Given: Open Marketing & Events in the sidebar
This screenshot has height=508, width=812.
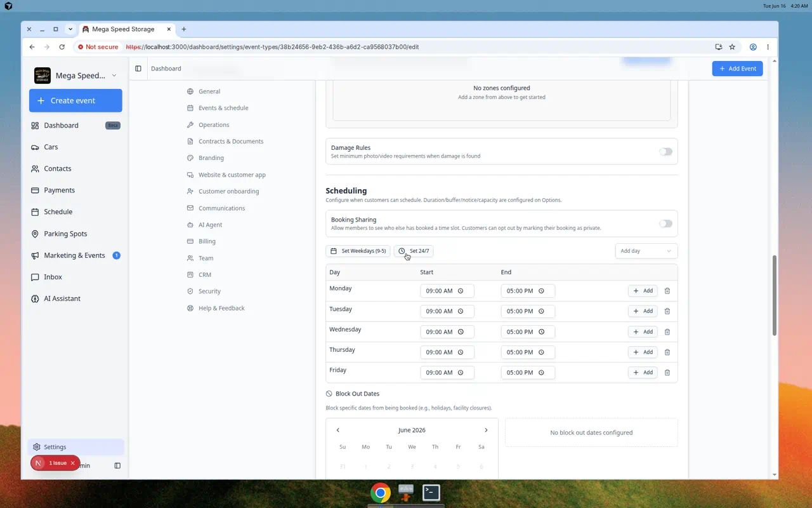Looking at the screenshot, I should pyautogui.click(x=75, y=255).
